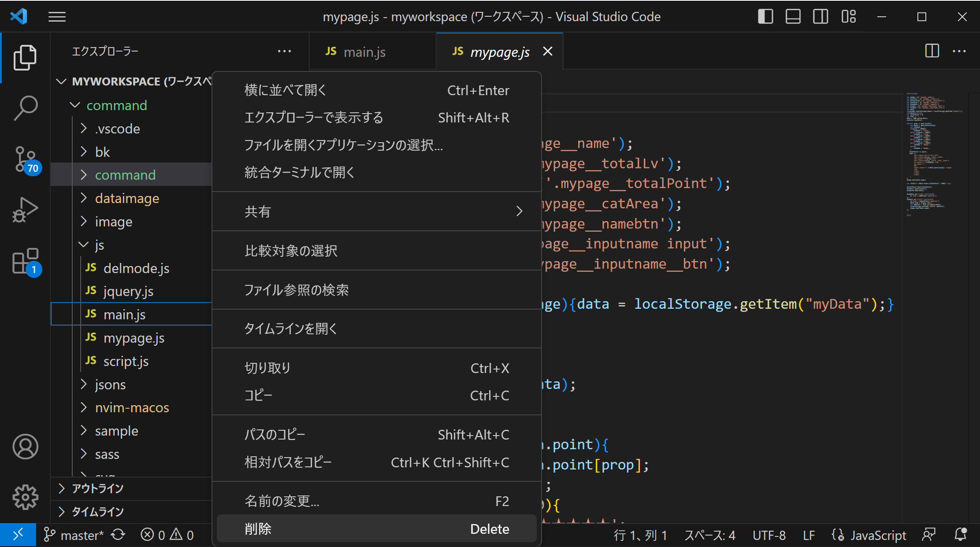Open editor More Actions ellipsis
The image size is (980, 547).
click(x=959, y=51)
